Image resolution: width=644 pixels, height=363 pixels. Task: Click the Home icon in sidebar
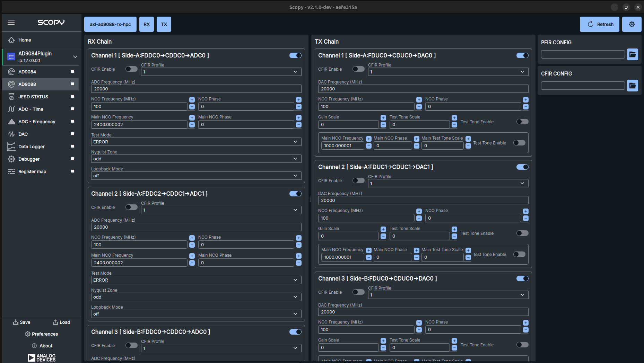point(11,40)
